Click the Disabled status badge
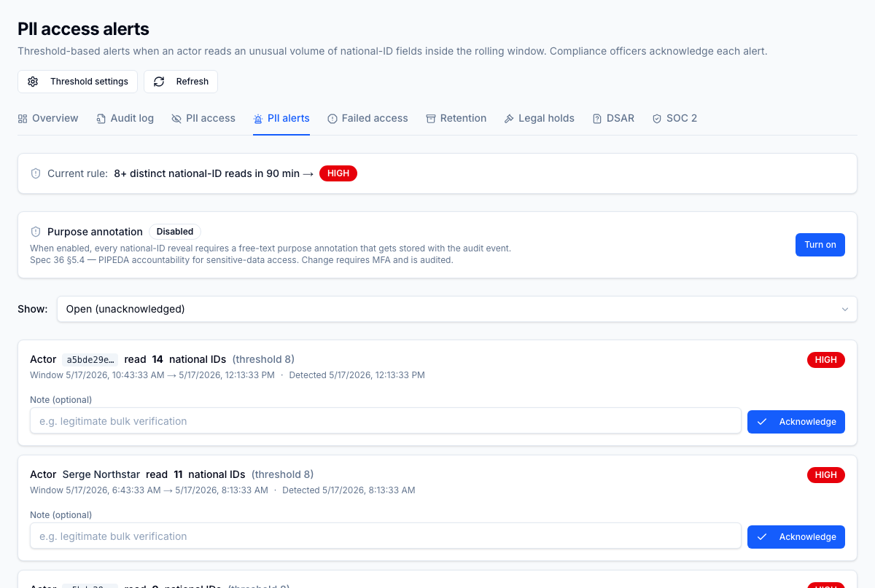The width and height of the screenshot is (875, 588). point(175,232)
